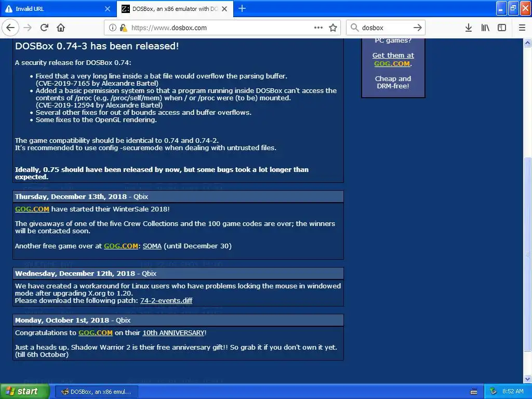Click the page scrollbar up arrow

527,43
